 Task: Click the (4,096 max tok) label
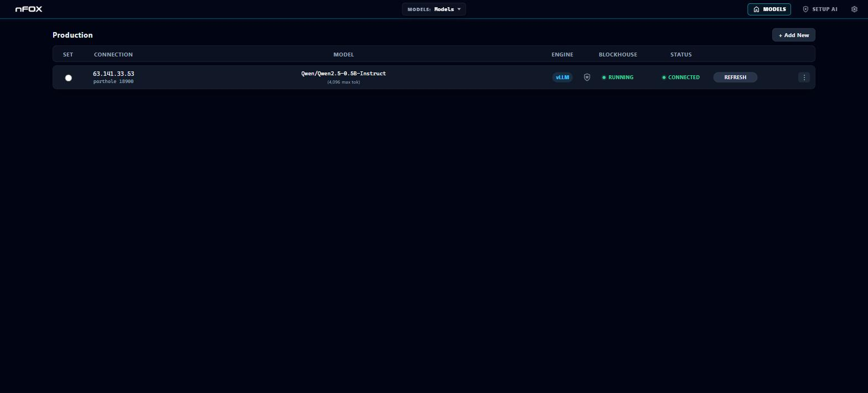pyautogui.click(x=344, y=82)
